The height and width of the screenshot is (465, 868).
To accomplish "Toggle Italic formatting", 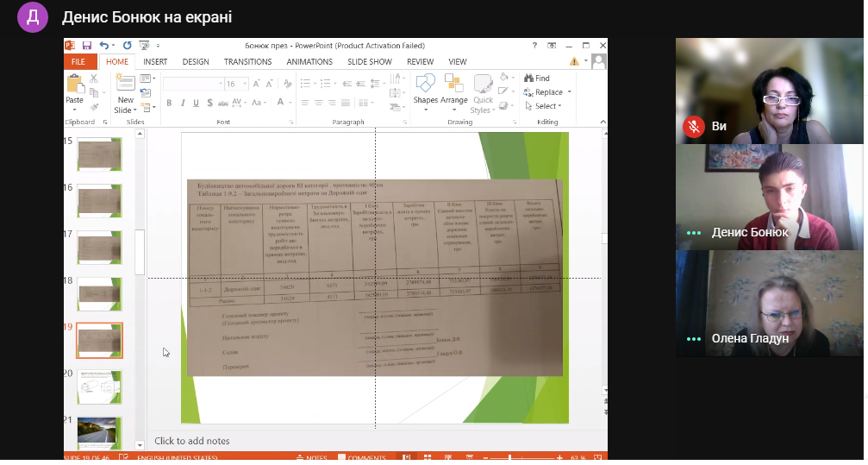I will coord(182,103).
